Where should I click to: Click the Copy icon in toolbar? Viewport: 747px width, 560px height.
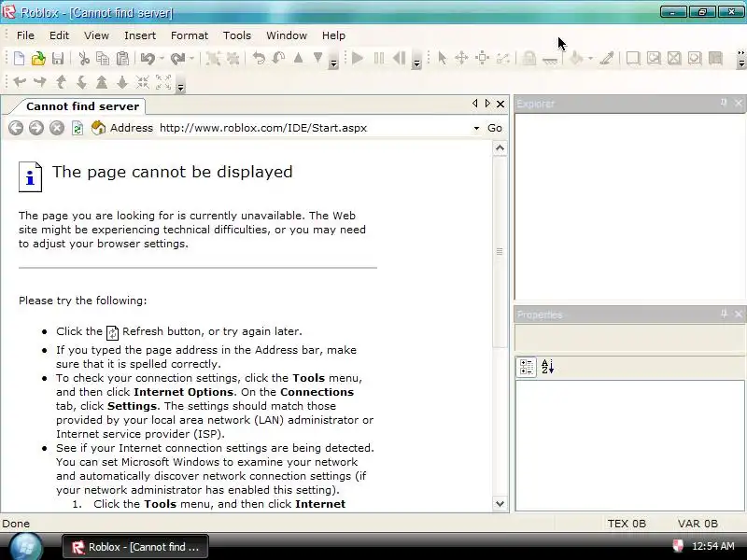[103, 59]
